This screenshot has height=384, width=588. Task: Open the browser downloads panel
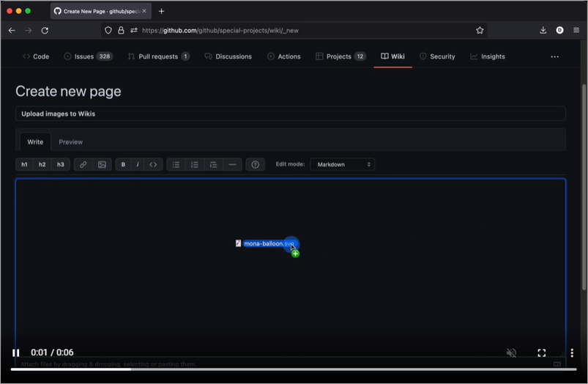(543, 30)
